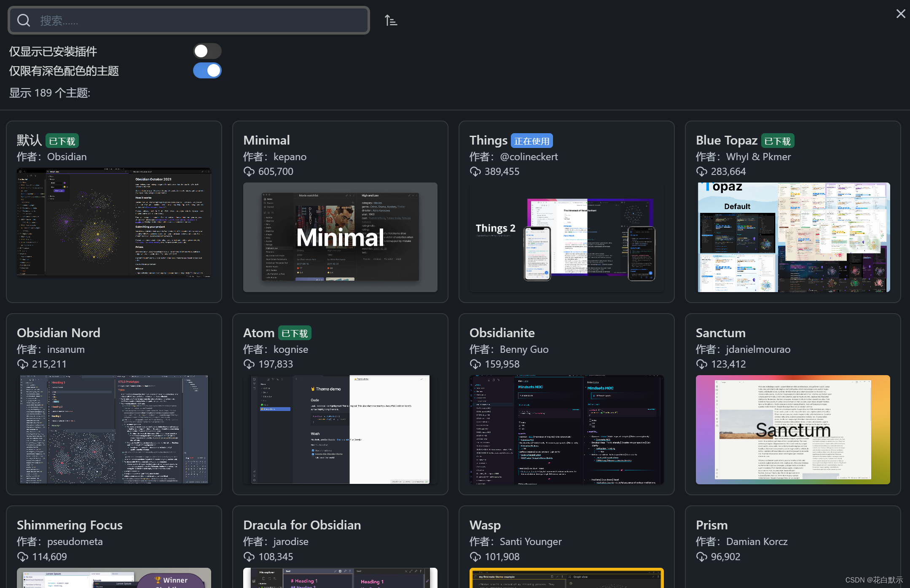Screen dimensions: 910x588
Task: Select the Prism theme by Damian Korcz
Action: click(x=711, y=525)
